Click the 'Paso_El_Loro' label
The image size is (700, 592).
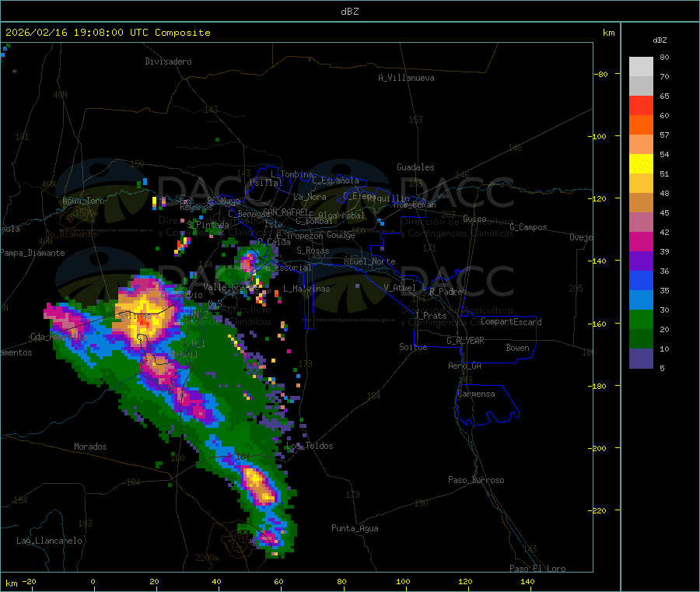pyautogui.click(x=537, y=569)
